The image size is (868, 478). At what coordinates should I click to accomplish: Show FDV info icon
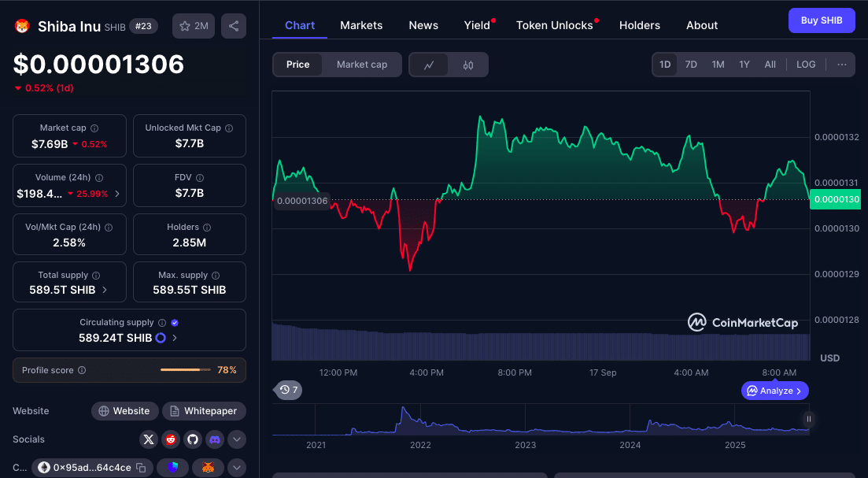tap(200, 178)
